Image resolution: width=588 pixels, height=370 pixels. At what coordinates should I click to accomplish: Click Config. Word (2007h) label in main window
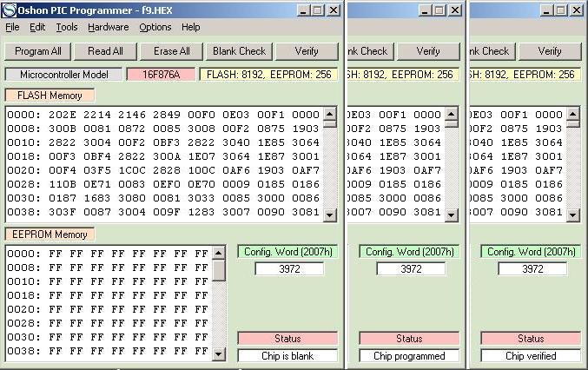(288, 252)
